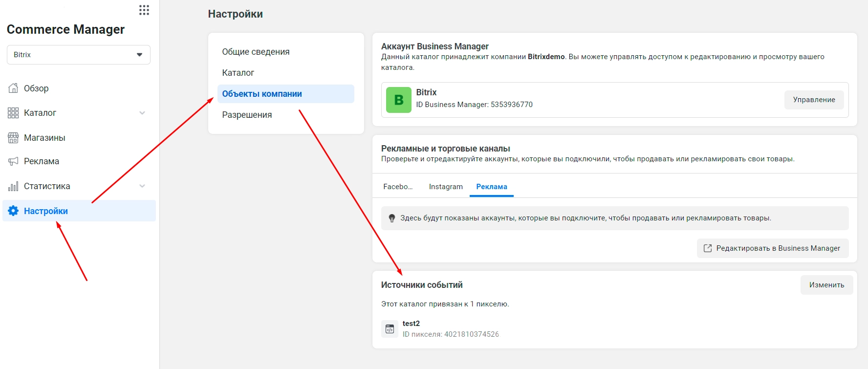Open Статистика in the sidebar
The image size is (868, 369).
click(47, 186)
